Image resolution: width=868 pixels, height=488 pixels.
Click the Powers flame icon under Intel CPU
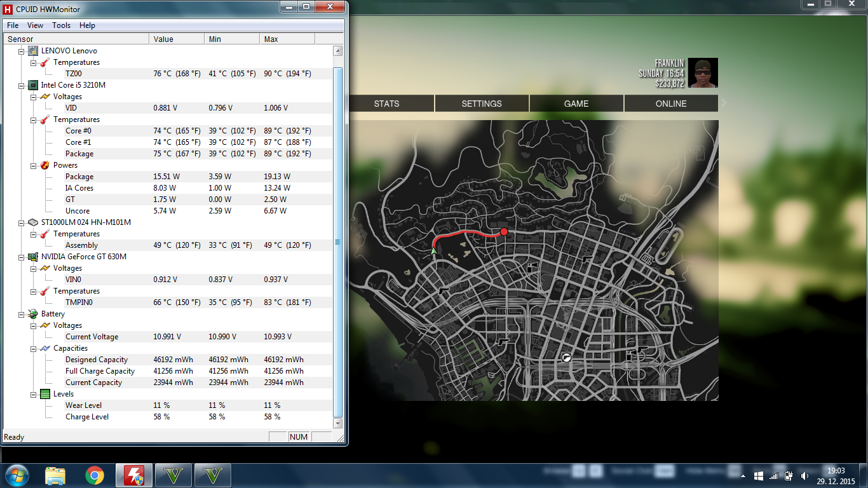point(44,165)
